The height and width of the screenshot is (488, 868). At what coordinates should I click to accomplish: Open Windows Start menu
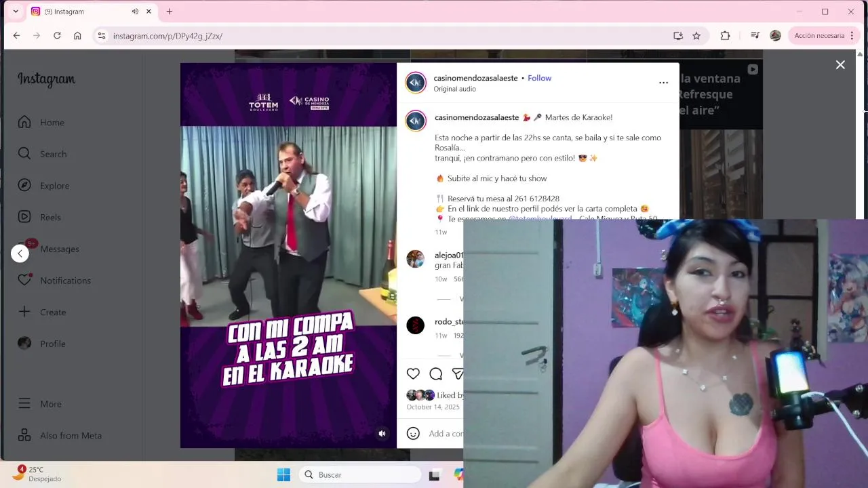pyautogui.click(x=283, y=474)
